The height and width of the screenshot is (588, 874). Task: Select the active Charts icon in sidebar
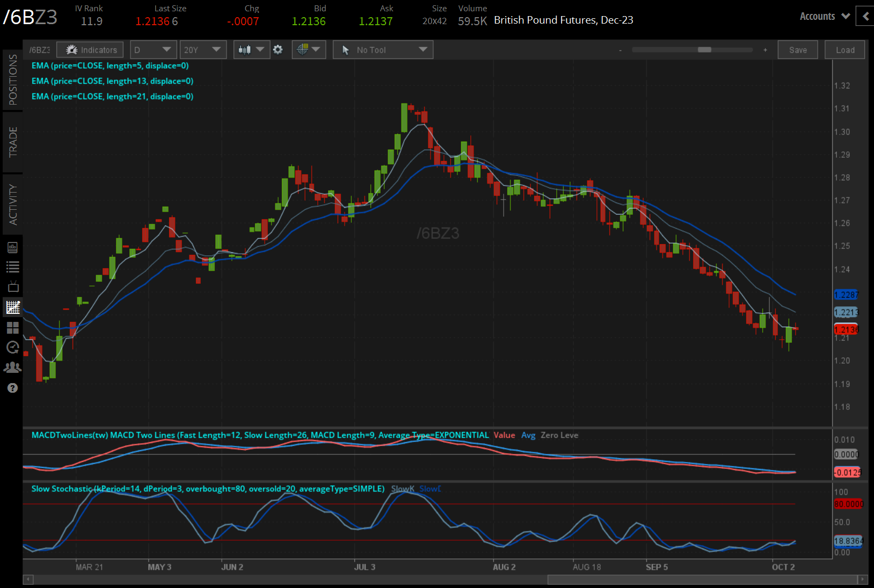pyautogui.click(x=12, y=307)
